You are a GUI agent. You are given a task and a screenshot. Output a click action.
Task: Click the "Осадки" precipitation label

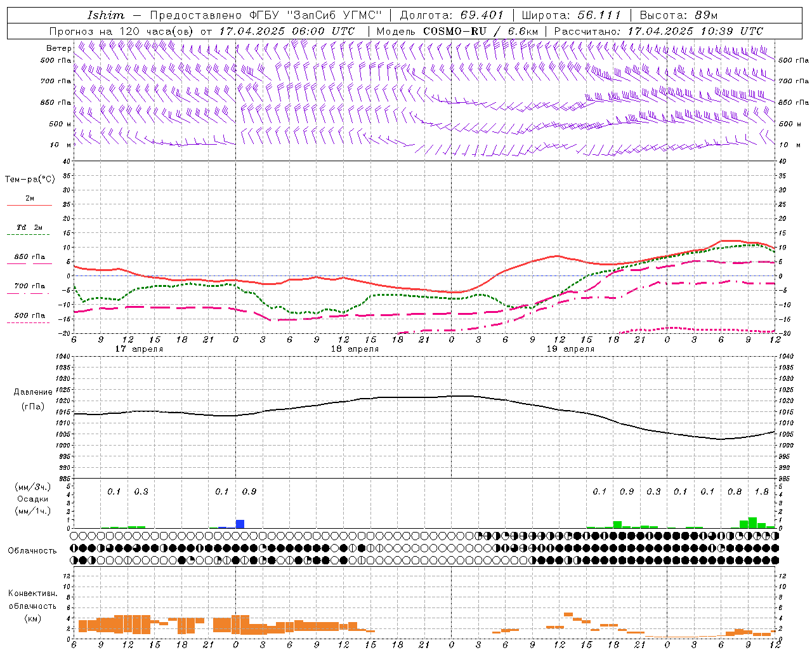coord(32,499)
